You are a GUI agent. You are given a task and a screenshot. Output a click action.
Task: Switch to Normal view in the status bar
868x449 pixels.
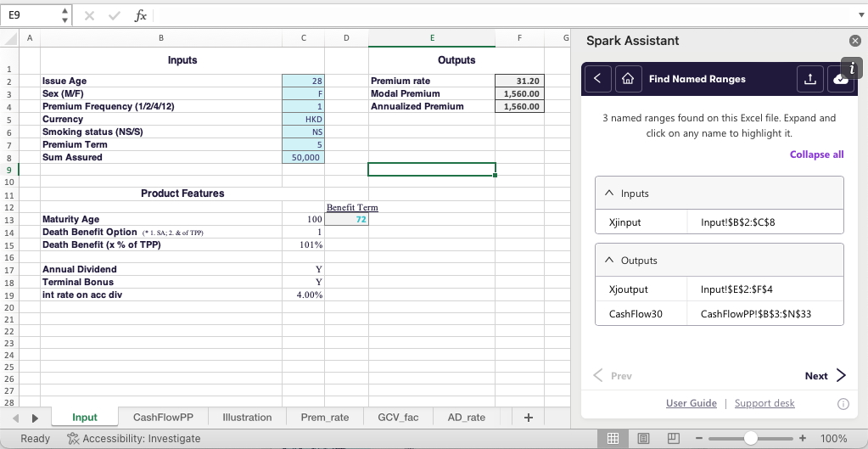613,439
